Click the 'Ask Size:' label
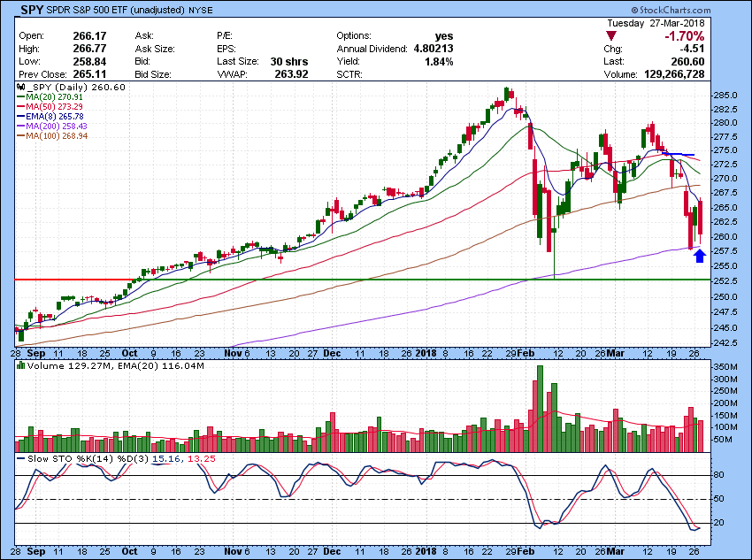The width and height of the screenshot is (752, 560). click(155, 49)
